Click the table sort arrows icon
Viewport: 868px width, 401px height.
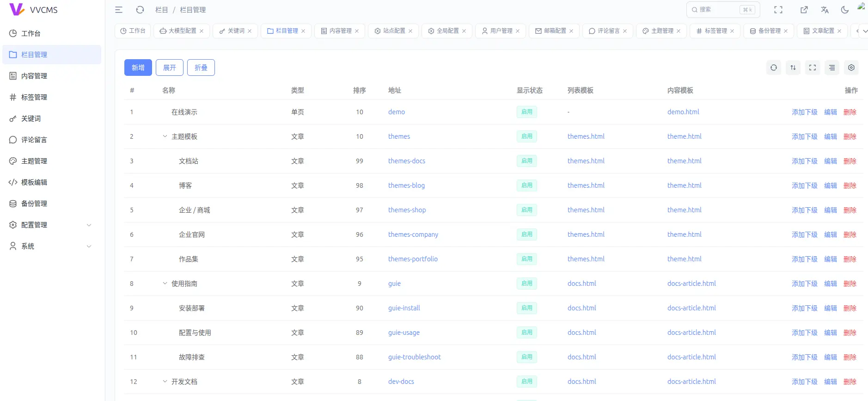pyautogui.click(x=793, y=68)
